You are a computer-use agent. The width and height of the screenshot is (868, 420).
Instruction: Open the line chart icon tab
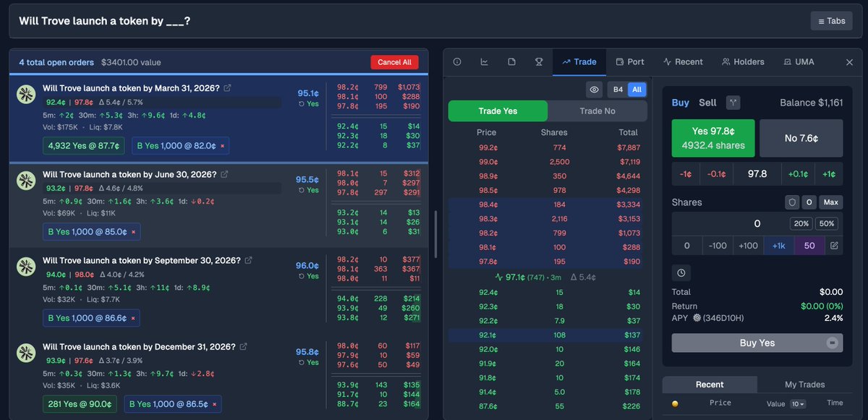click(x=484, y=62)
